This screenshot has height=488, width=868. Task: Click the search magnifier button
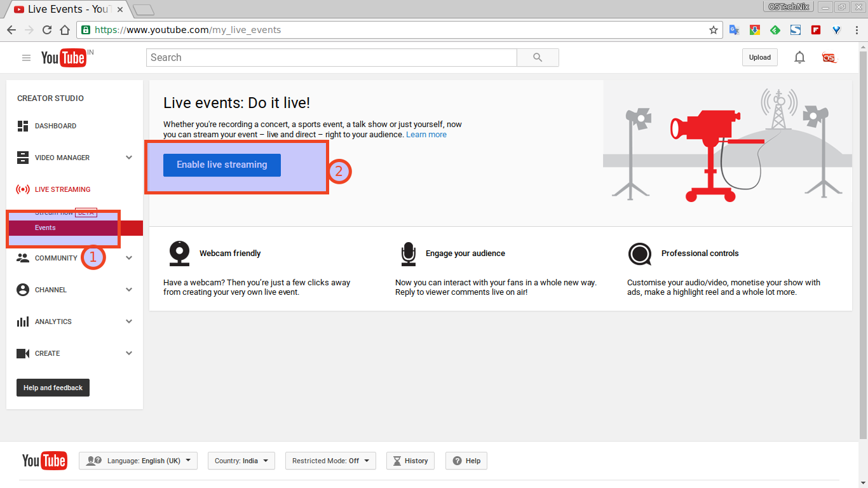click(538, 57)
